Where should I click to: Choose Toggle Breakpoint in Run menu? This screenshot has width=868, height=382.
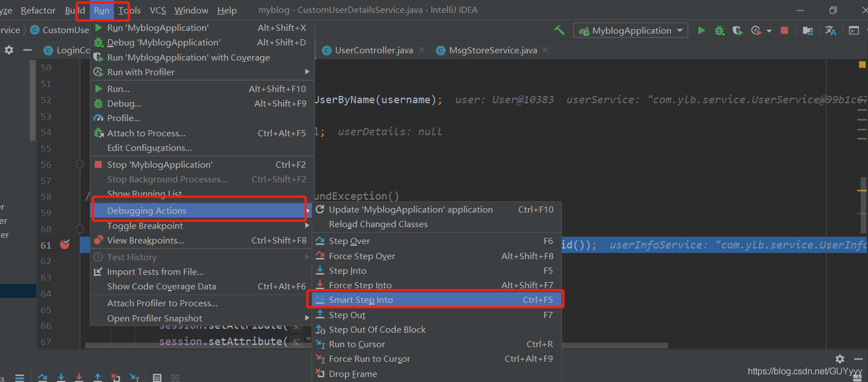(202, 225)
